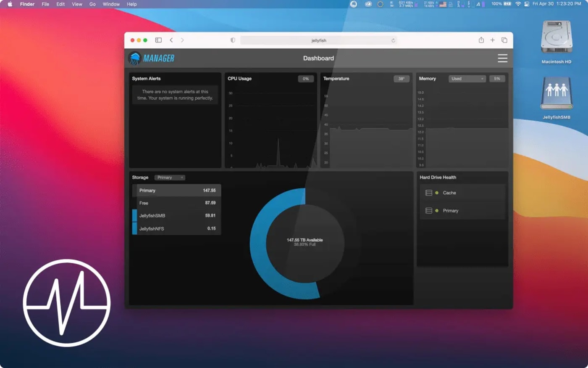Open the hamburger navigation menu

tap(502, 58)
